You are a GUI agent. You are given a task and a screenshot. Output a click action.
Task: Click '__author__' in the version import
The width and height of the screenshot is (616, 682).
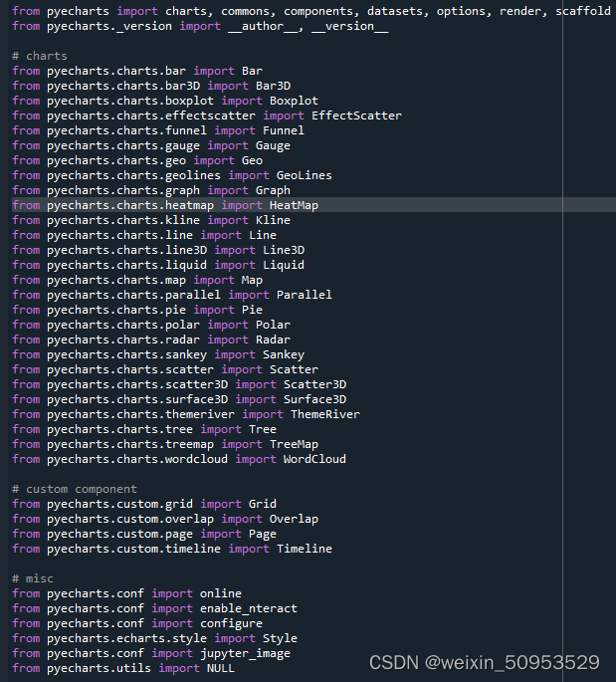[x=265, y=26]
